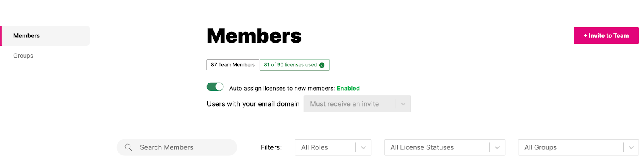Click the All Roles chevron arrow

(x=363, y=147)
